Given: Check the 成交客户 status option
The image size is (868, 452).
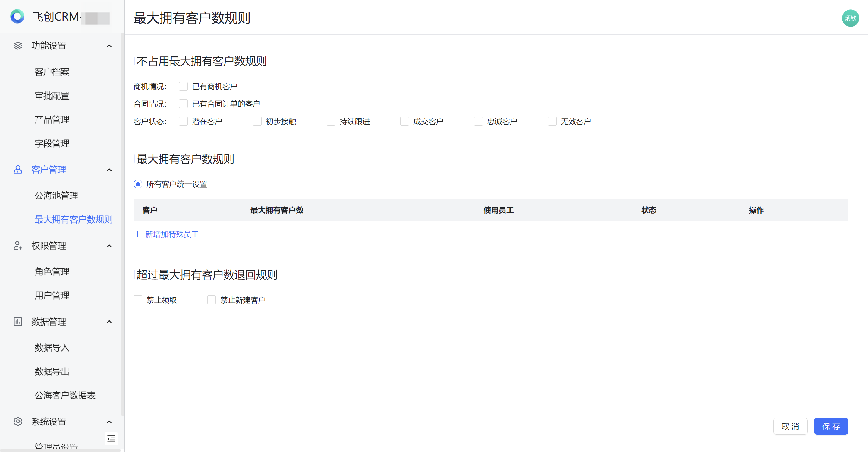Looking at the screenshot, I should coord(404,121).
